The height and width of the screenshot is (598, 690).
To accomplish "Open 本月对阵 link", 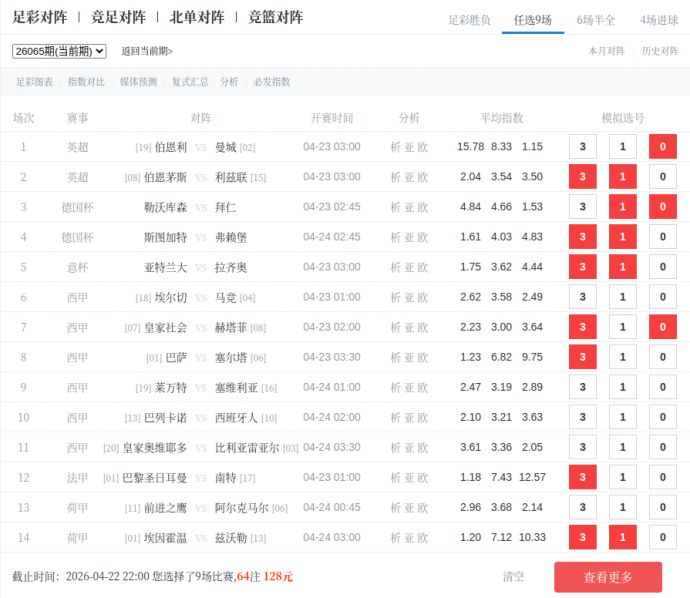I will coord(606,51).
